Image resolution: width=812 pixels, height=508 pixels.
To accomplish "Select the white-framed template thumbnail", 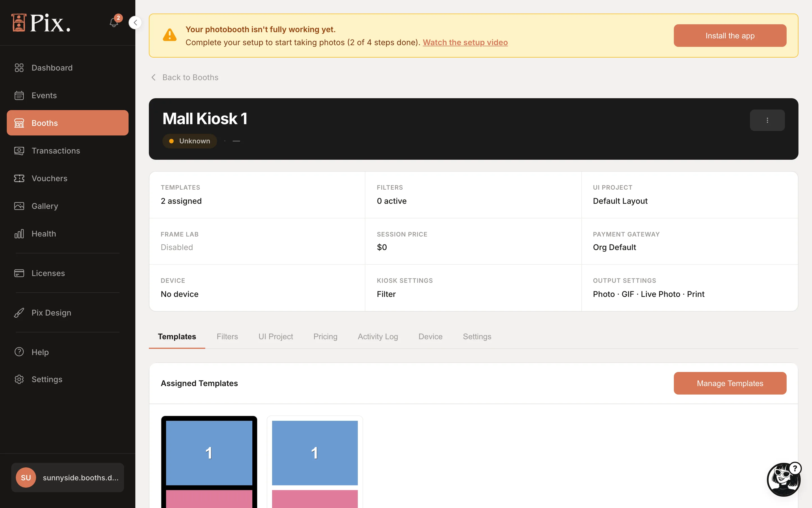I will point(315,462).
